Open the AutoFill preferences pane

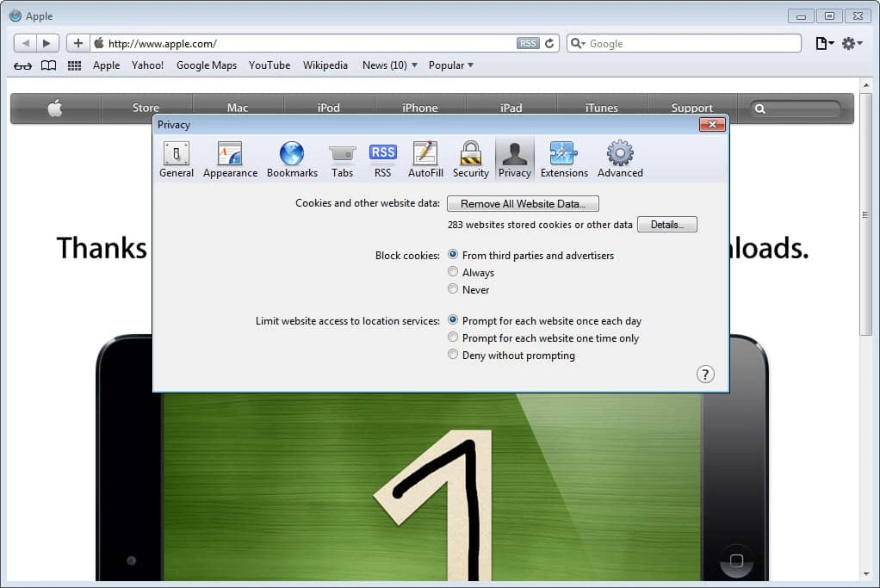pyautogui.click(x=425, y=159)
